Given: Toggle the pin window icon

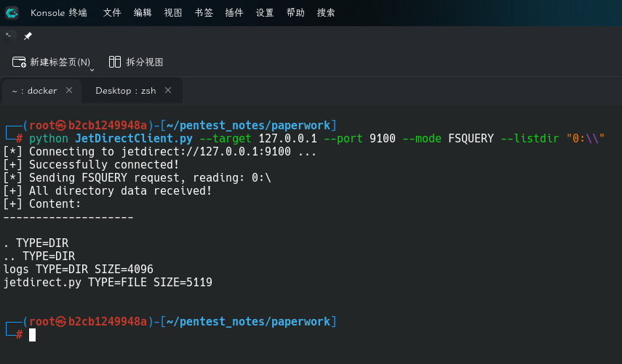Looking at the screenshot, I should pyautogui.click(x=28, y=36).
